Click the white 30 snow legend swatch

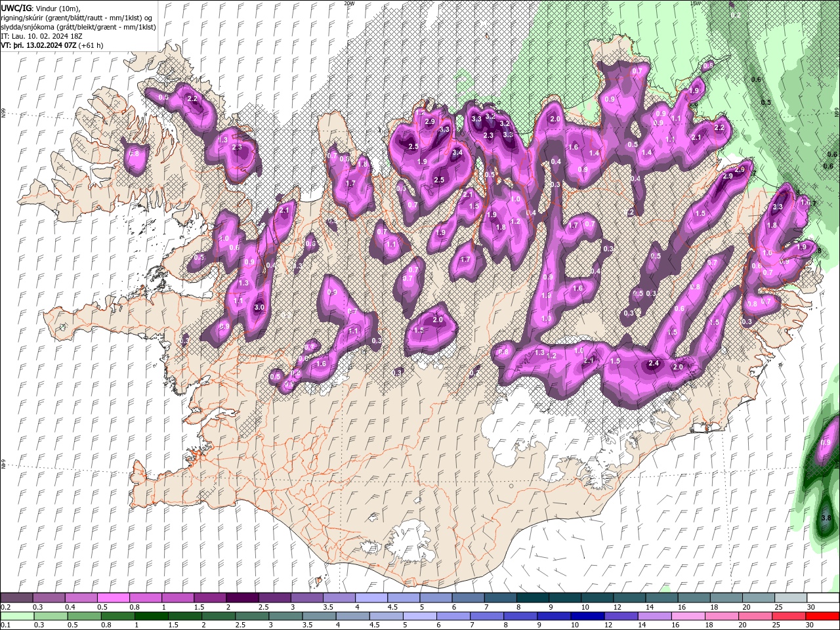823,598
